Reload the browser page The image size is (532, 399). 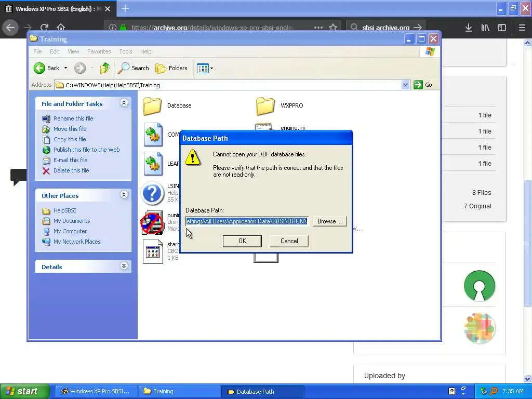coord(45,28)
